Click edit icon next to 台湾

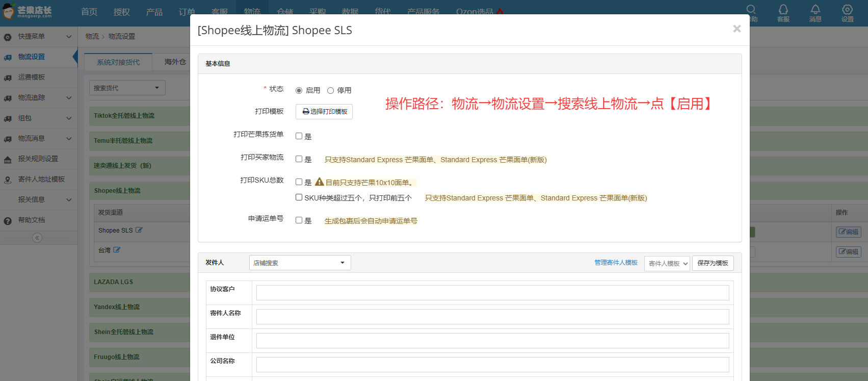(x=117, y=250)
